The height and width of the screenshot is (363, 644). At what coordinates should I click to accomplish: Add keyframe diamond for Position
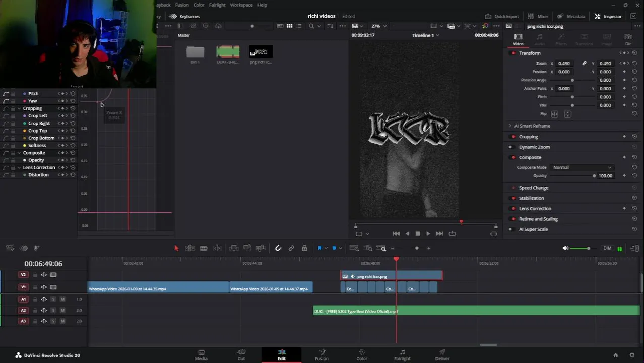[x=624, y=72]
